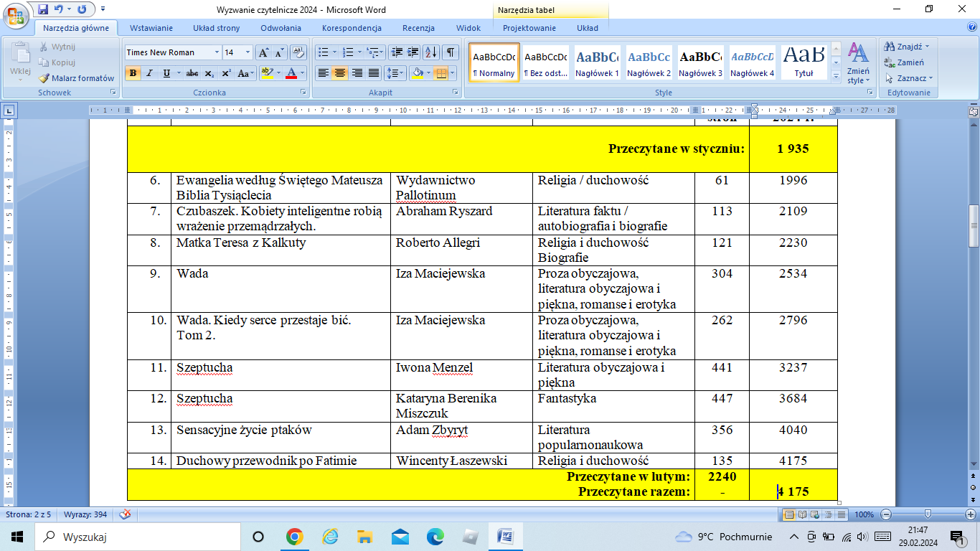The image size is (980, 551).
Task: Click the Zmień style button
Action: click(858, 63)
